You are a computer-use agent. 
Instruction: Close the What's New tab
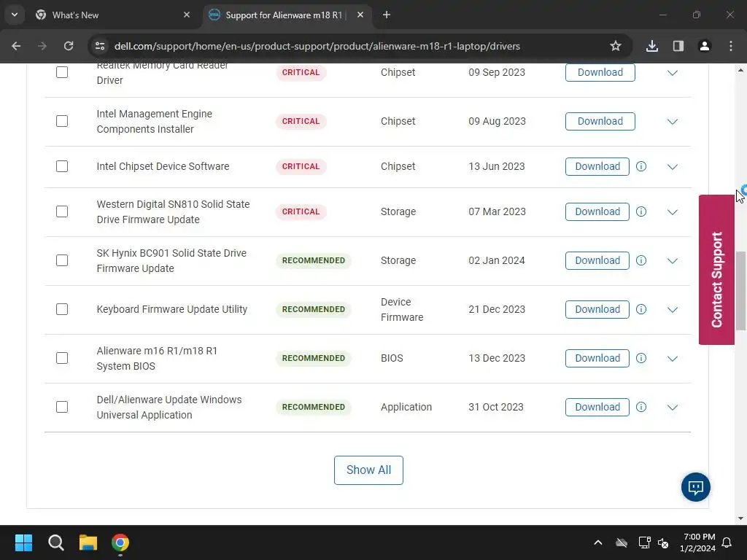click(x=187, y=15)
